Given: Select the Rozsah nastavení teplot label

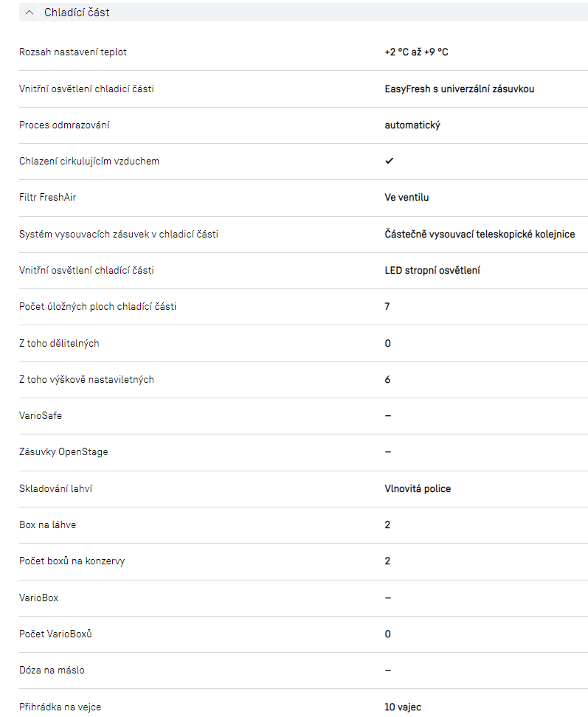Looking at the screenshot, I should point(77,52).
